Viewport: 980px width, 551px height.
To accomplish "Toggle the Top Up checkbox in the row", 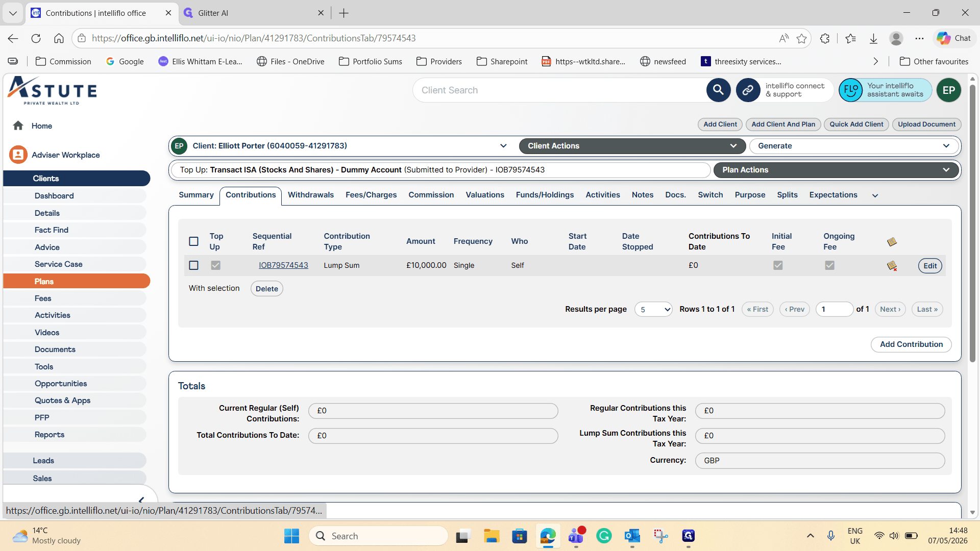I will pos(216,265).
